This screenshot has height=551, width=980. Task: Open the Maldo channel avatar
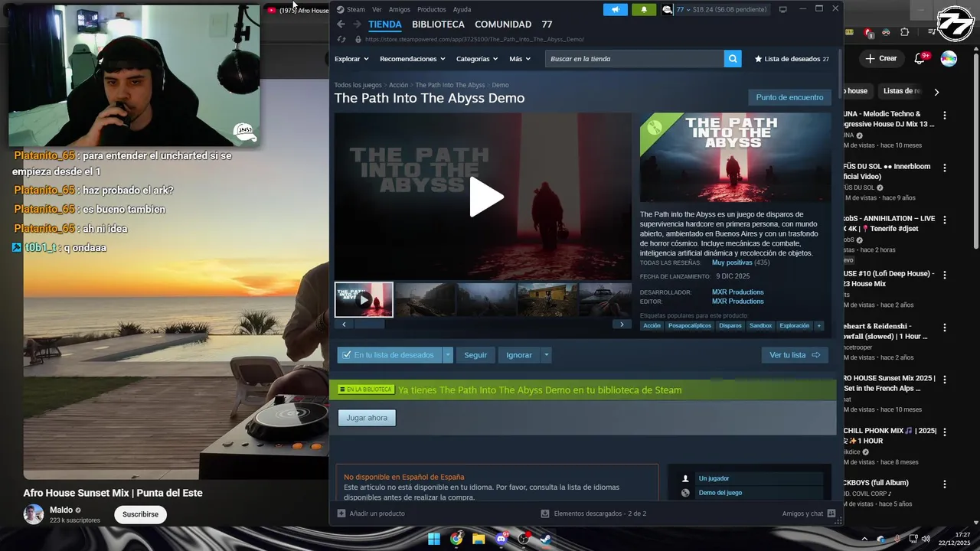34,514
